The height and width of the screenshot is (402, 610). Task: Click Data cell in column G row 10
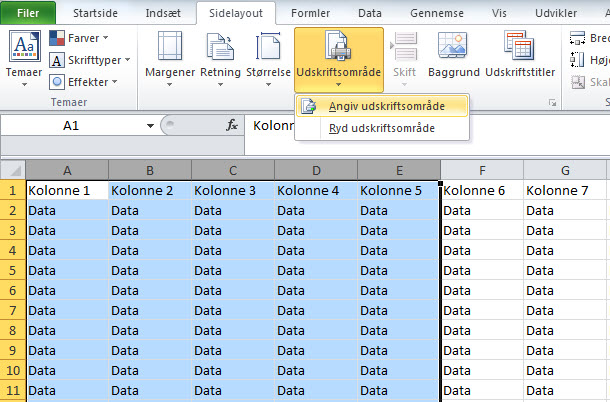pos(565,370)
